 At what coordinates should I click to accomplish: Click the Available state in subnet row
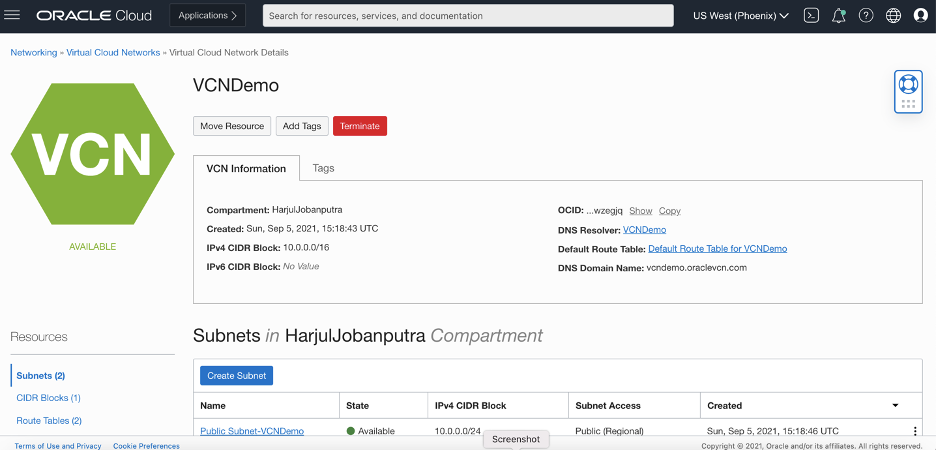(371, 431)
